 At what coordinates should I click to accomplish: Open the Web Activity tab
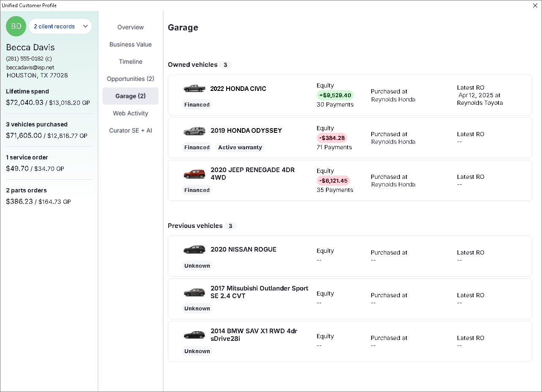click(131, 113)
